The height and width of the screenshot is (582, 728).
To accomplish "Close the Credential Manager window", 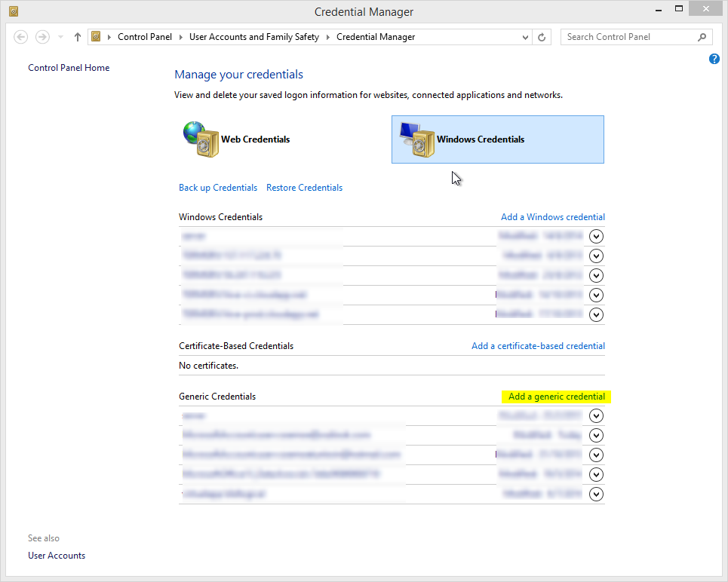I will [x=705, y=9].
